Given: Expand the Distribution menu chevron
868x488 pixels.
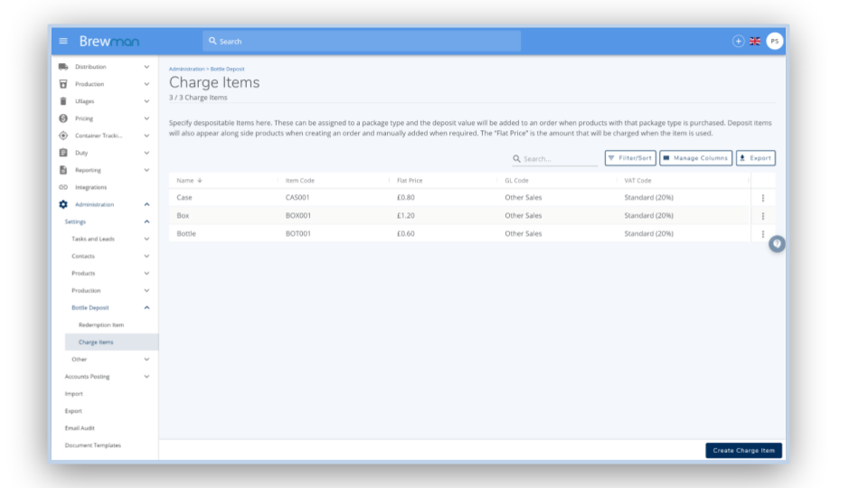Looking at the screenshot, I should tap(146, 66).
